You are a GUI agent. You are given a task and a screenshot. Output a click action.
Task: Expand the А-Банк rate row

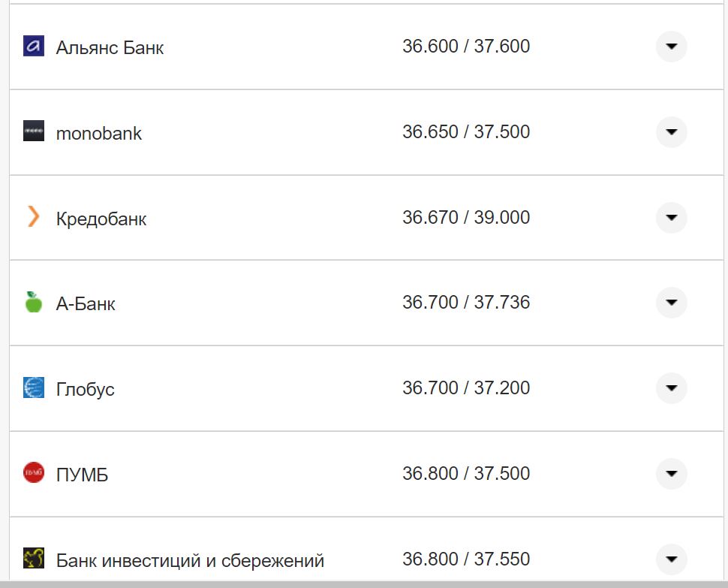[671, 303]
